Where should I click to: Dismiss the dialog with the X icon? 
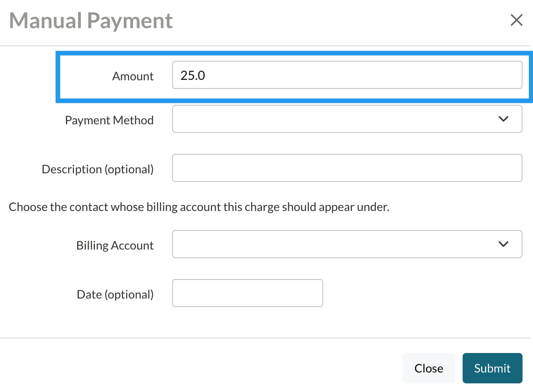[x=516, y=20]
